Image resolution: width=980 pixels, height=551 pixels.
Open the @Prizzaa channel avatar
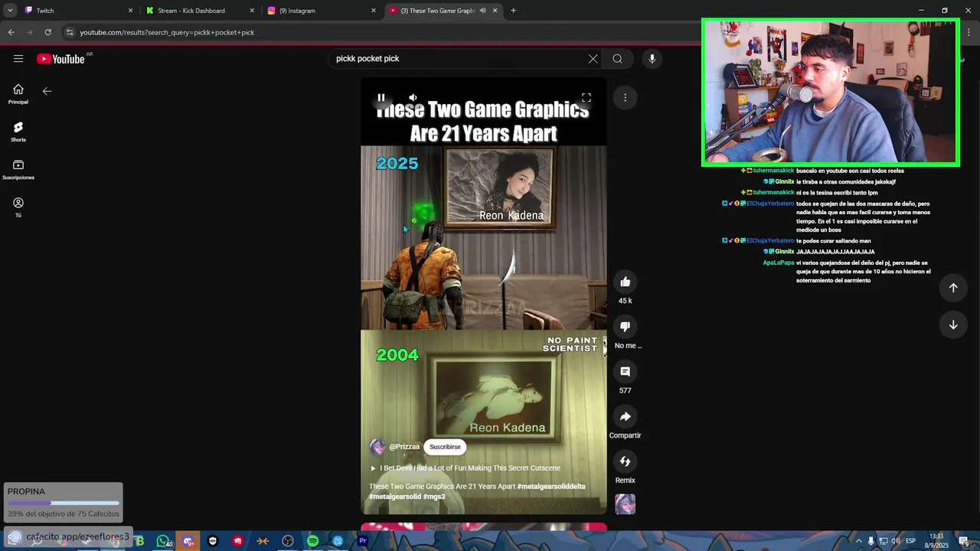(377, 447)
